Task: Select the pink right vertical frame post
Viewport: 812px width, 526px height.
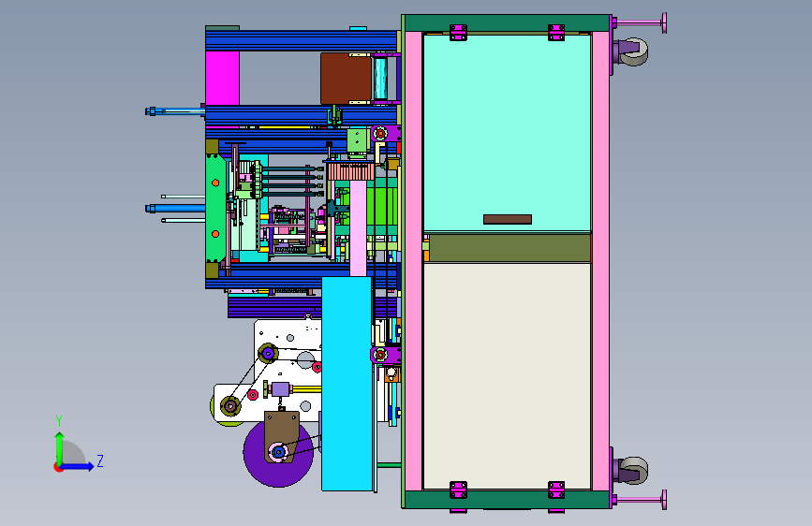Action: pyautogui.click(x=600, y=261)
